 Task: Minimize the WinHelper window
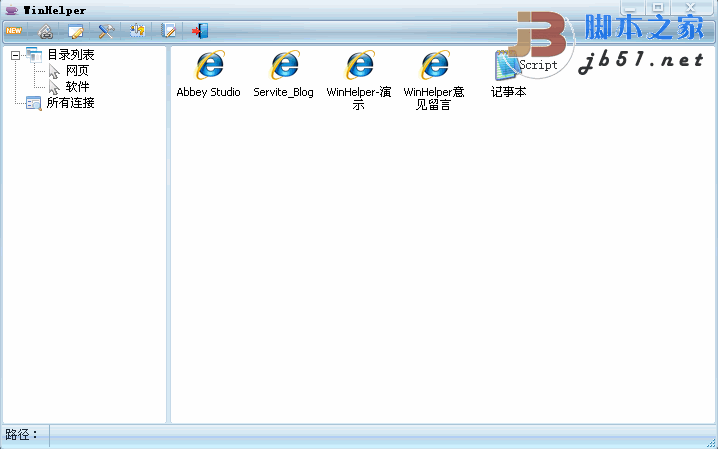coord(632,7)
